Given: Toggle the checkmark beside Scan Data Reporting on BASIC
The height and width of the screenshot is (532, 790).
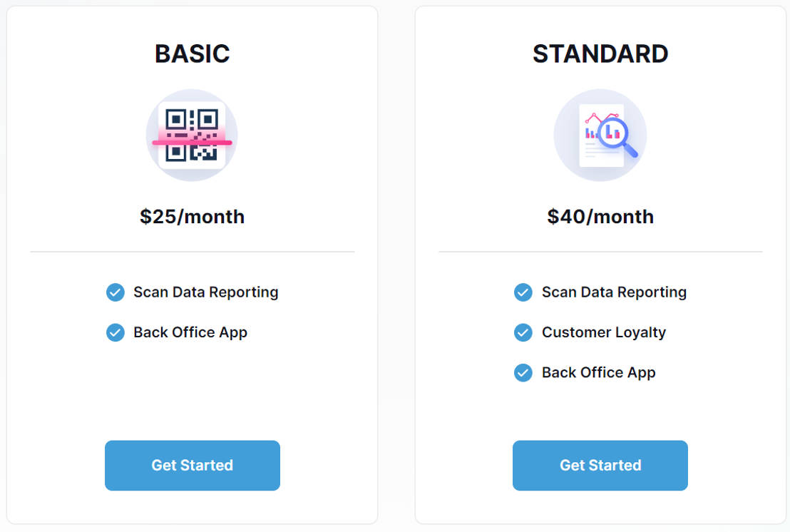Looking at the screenshot, I should pyautogui.click(x=115, y=292).
